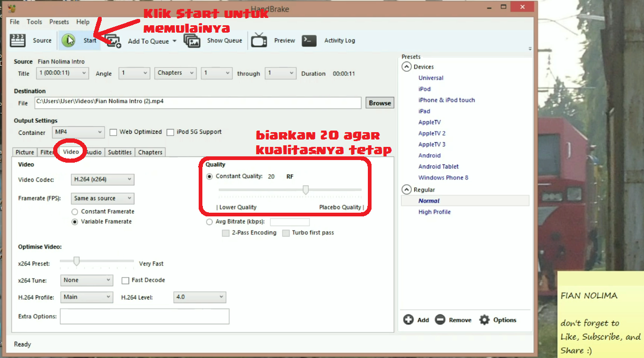The image size is (644, 358).
Task: Click the Constant Quality RF slider
Action: click(x=290, y=190)
